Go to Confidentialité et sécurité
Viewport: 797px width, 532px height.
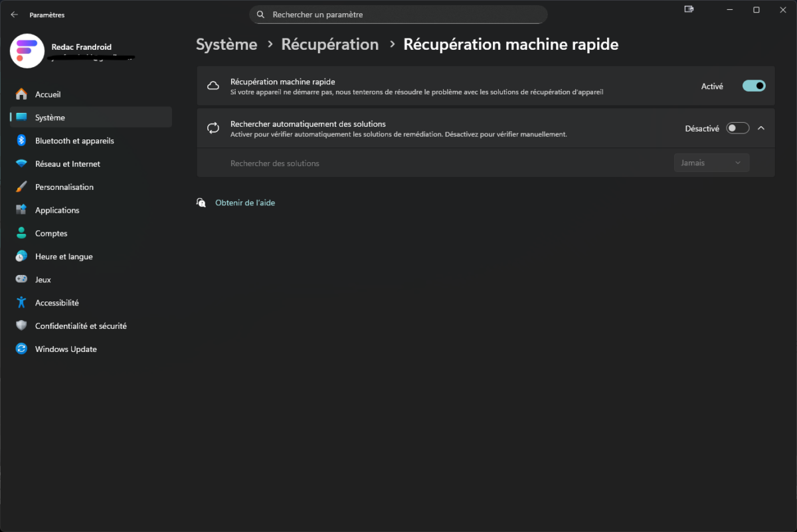click(80, 326)
